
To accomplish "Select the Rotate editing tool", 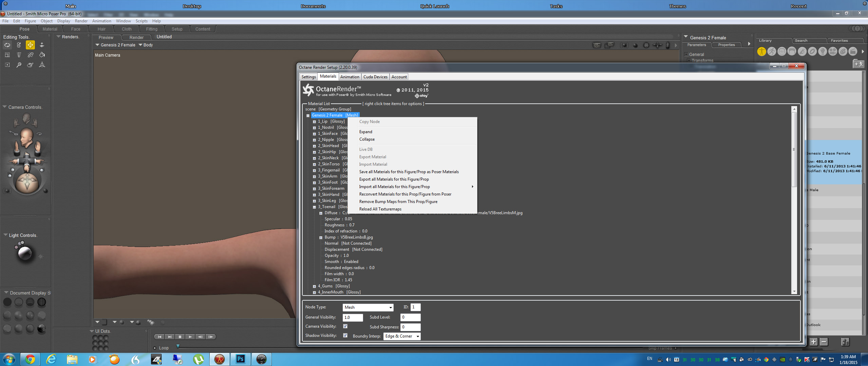I will click(x=7, y=45).
